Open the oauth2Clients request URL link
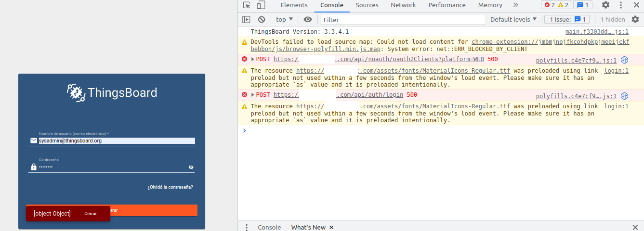The height and width of the screenshot is (231, 644). 379,59
